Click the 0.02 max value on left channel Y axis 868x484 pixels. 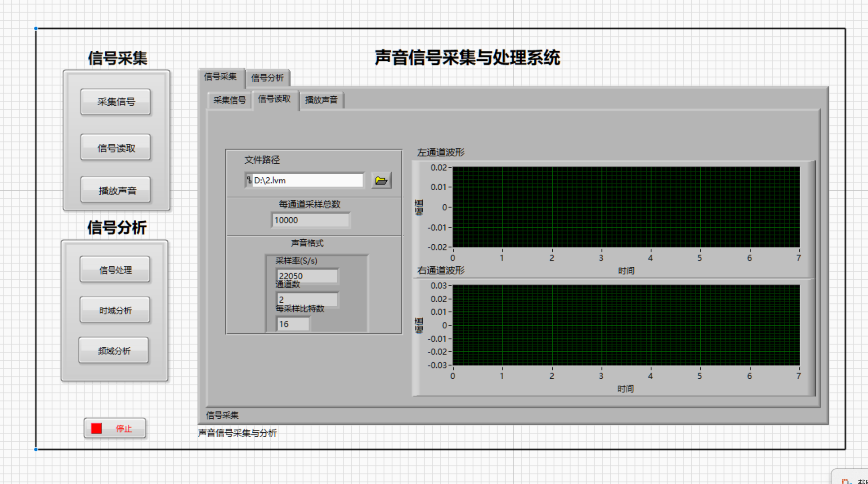click(438, 167)
